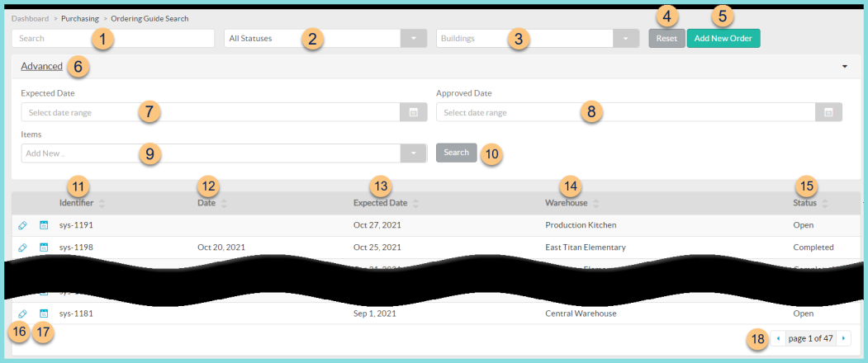Click the calendar icon for sys-1181

click(44, 313)
